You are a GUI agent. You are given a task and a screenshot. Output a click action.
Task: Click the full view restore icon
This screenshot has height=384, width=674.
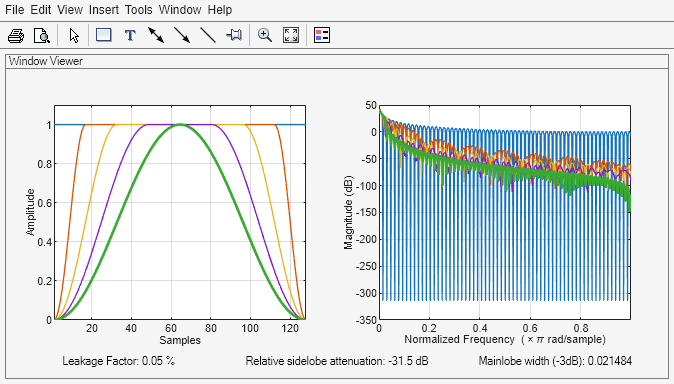pos(291,35)
